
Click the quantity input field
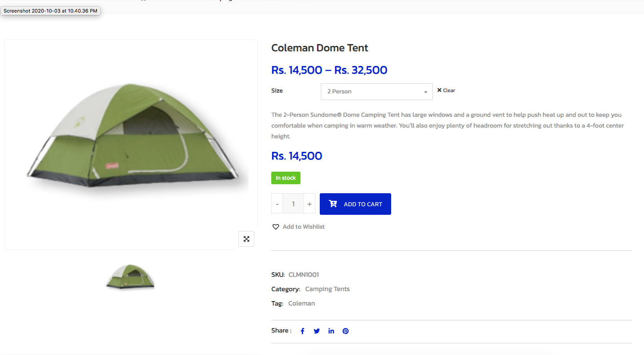(x=293, y=204)
